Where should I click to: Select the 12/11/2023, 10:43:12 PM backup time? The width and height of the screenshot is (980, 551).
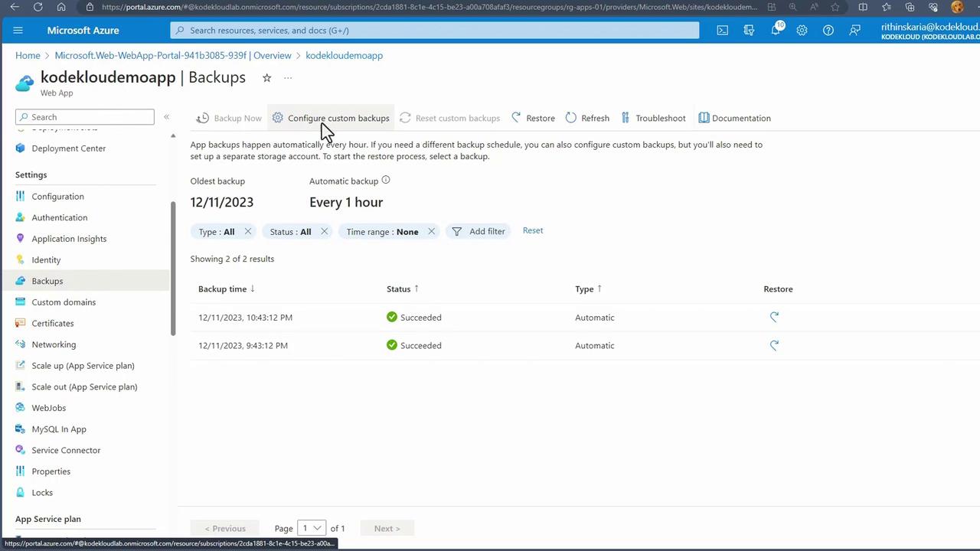click(245, 317)
